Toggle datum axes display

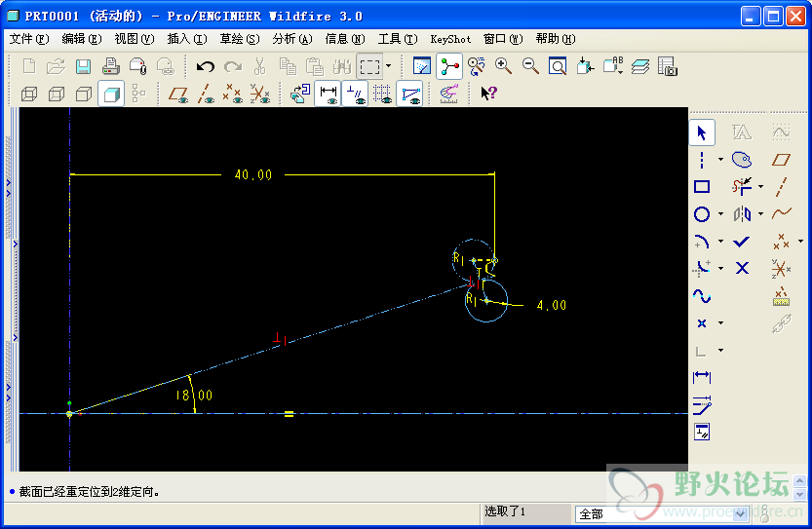pyautogui.click(x=206, y=94)
